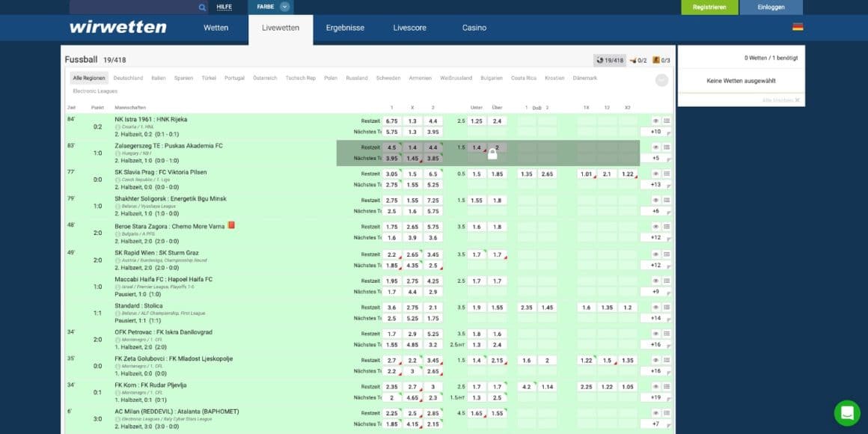Select the 0/2 sport filter icon

[x=638, y=61]
